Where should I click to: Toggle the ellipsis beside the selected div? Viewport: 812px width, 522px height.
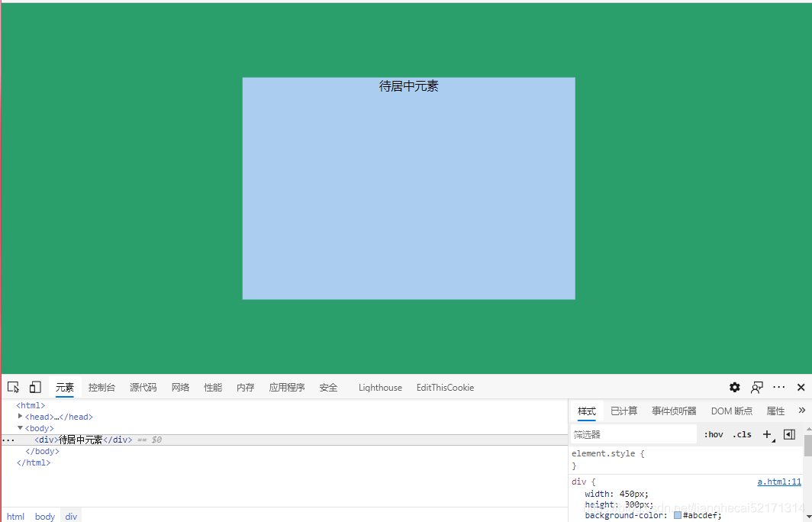(x=8, y=439)
